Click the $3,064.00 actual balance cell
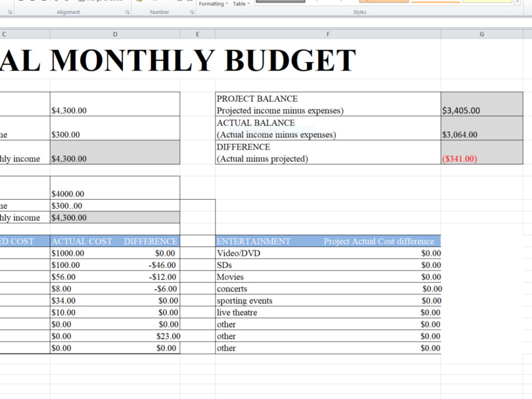This screenshot has width=532, height=399. pyautogui.click(x=482, y=128)
